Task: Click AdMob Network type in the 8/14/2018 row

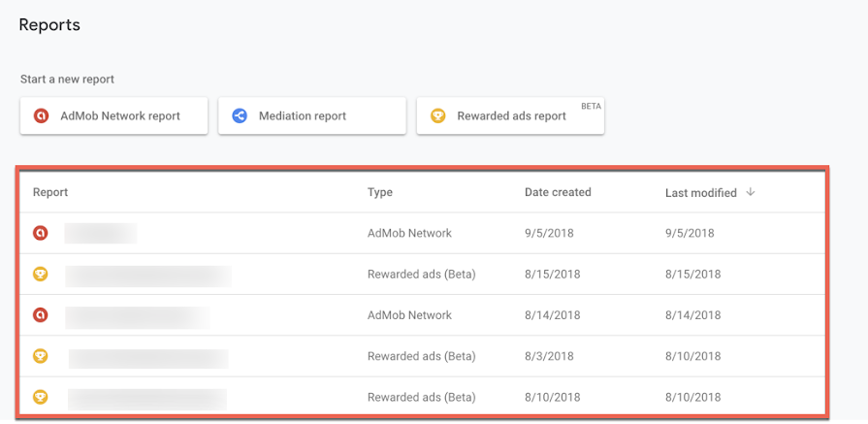Action: tap(409, 315)
